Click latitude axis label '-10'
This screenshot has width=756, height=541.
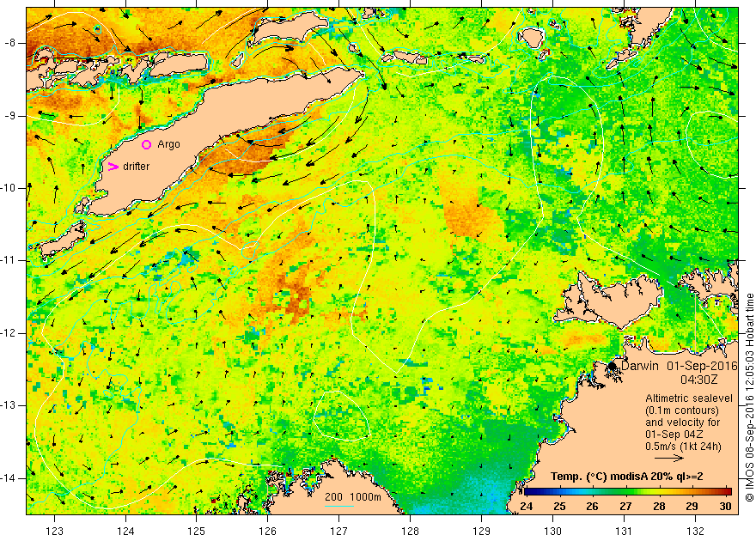pos(9,188)
